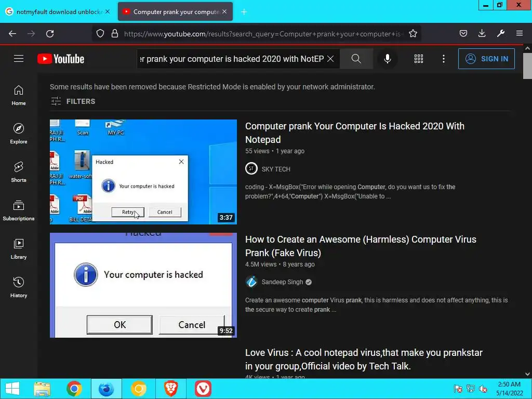532x399 pixels.
Task: Open the Windows Start menu
Action: click(12, 389)
